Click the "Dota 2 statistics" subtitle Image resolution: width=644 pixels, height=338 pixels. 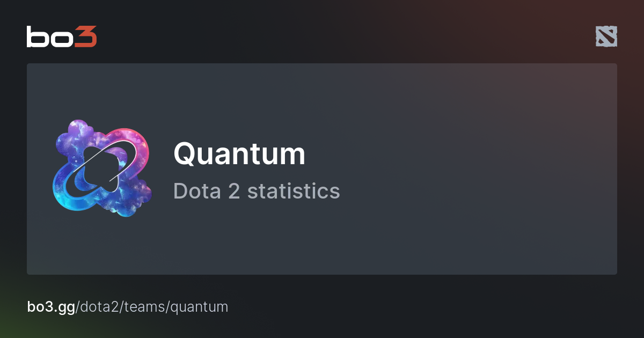tap(257, 191)
